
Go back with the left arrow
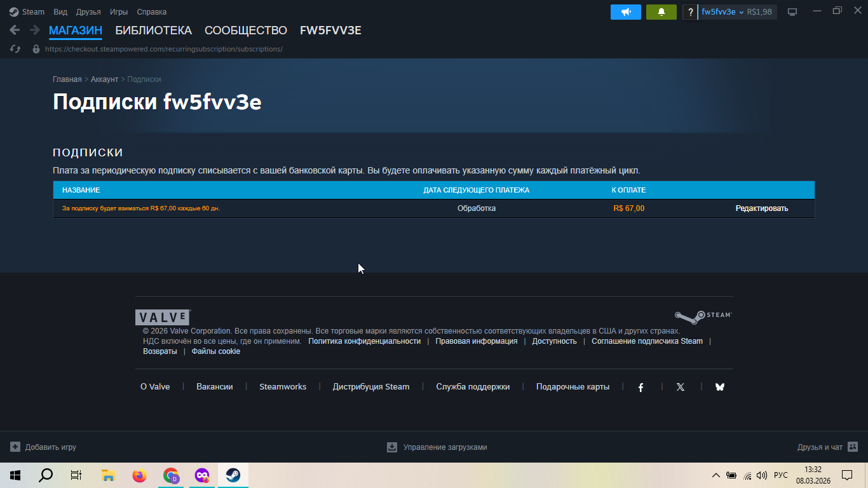pyautogui.click(x=15, y=30)
